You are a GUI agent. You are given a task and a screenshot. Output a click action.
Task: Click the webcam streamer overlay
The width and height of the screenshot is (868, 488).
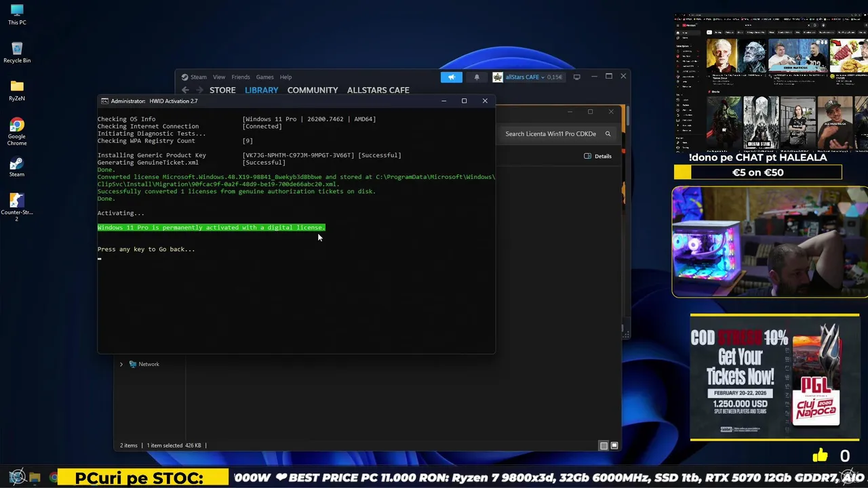coord(770,242)
